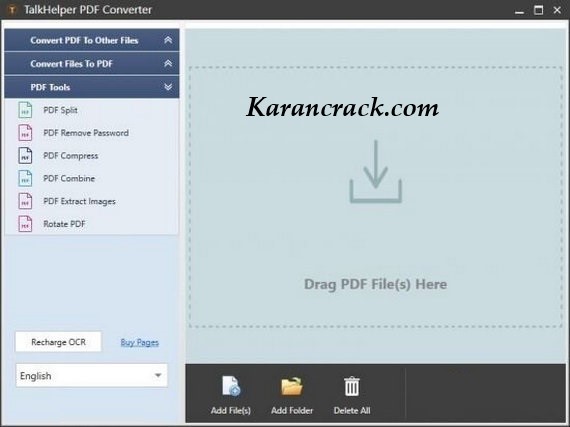The width and height of the screenshot is (570, 427).
Task: Select the PDF Combine tool
Action: [x=69, y=178]
